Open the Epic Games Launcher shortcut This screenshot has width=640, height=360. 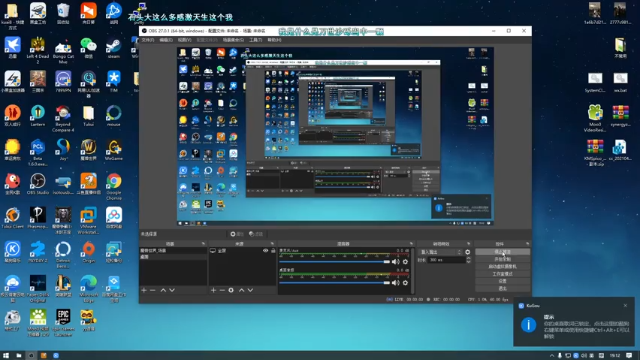(x=63, y=322)
